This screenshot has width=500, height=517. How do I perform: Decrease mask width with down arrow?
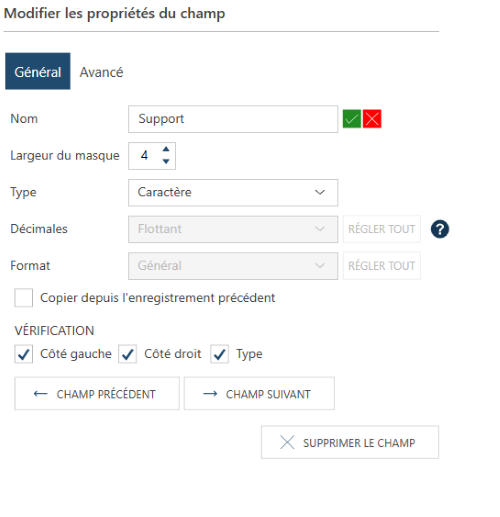click(166, 161)
